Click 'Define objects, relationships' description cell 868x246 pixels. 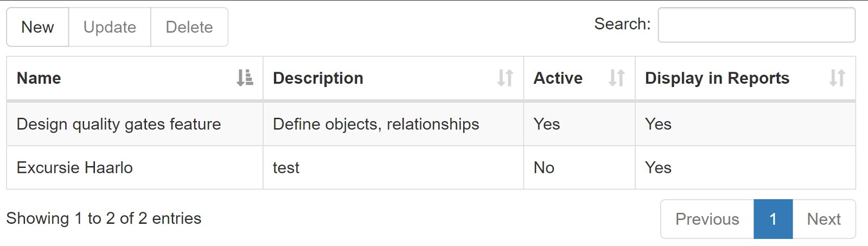tap(393, 124)
